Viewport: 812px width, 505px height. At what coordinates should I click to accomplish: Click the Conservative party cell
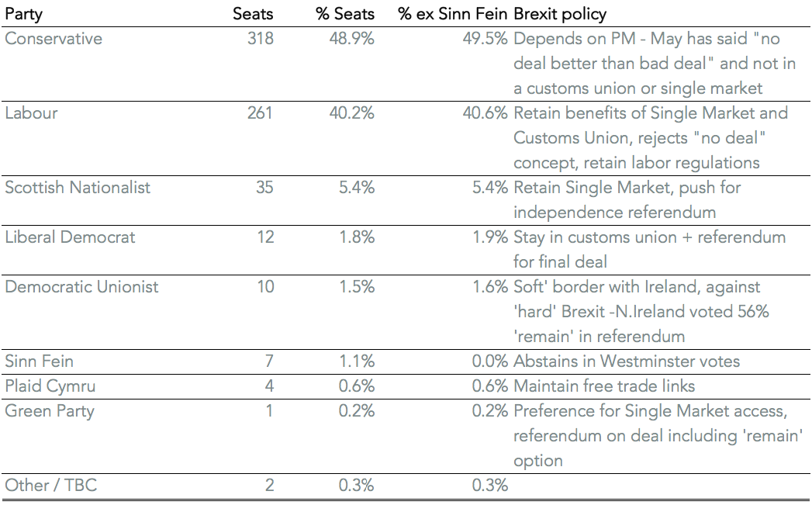click(54, 39)
